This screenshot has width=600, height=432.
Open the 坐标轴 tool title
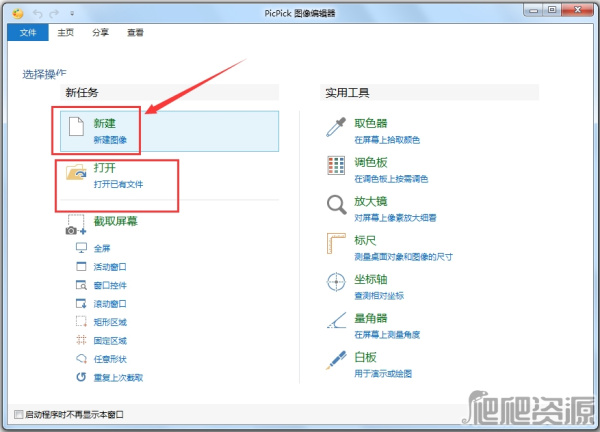tap(370, 279)
